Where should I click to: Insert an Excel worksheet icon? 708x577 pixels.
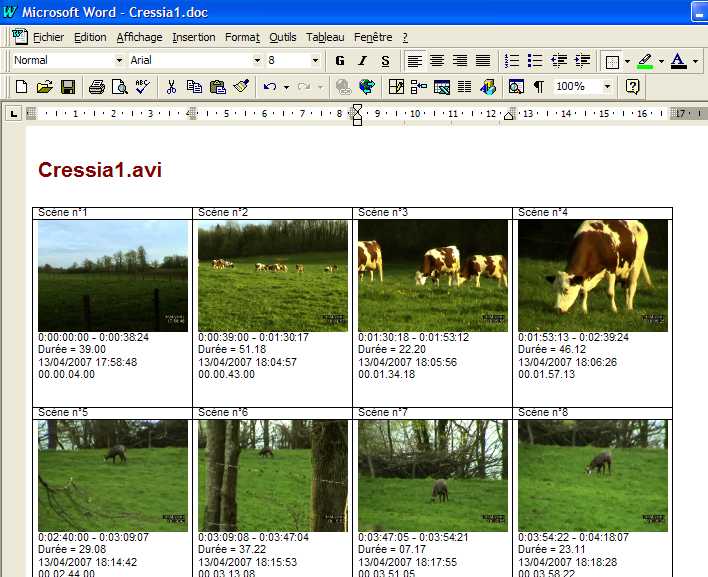click(x=442, y=86)
